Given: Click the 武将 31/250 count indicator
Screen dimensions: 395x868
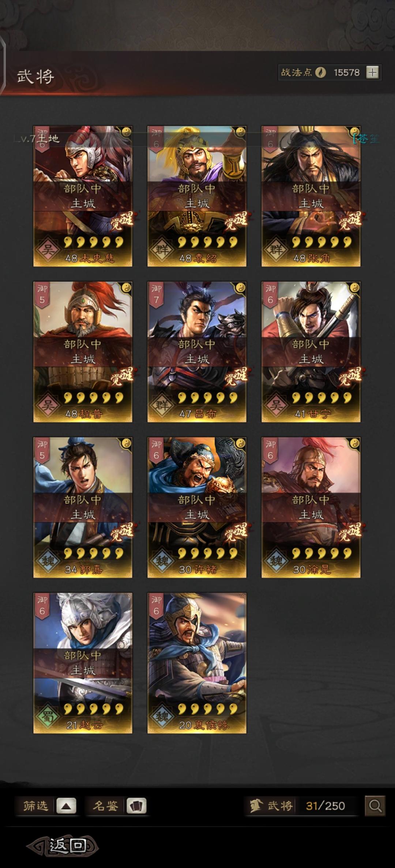Looking at the screenshot, I should tap(300, 806).
